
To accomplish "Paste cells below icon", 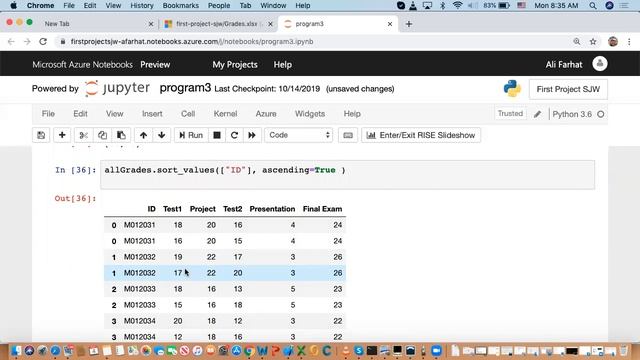I will pos(121,135).
